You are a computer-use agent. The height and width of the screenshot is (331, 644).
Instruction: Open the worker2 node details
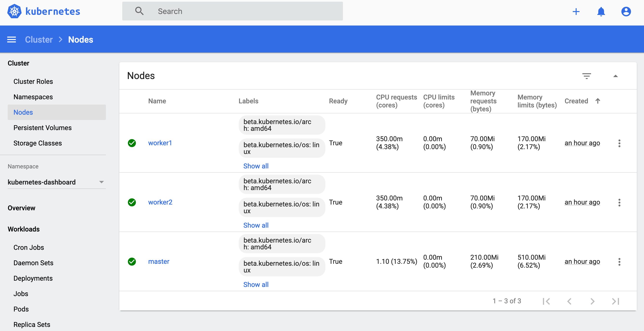pyautogui.click(x=160, y=202)
